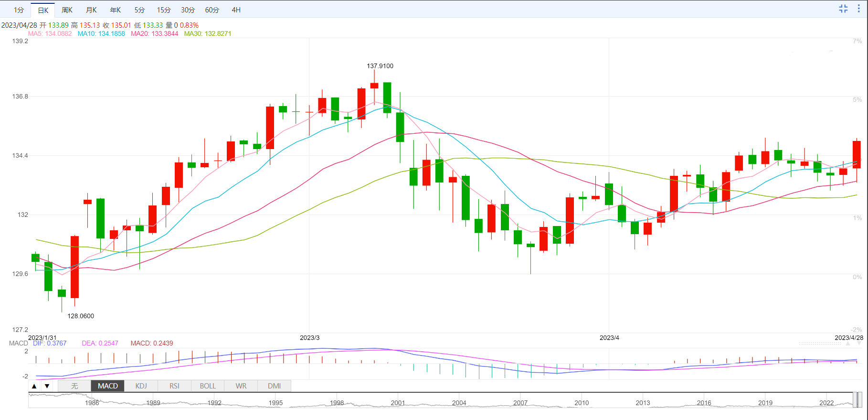Switch indicator to RSI
The image size is (868, 420).
(x=174, y=386)
